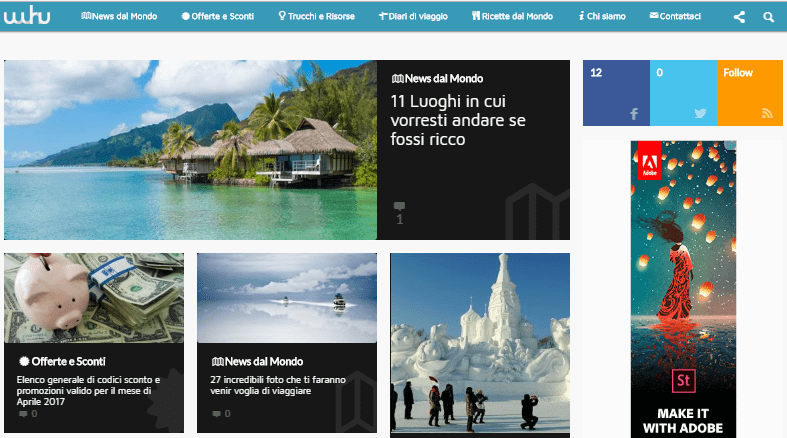This screenshot has width=787, height=438.
Task: Open article '11 Luoghi in cui vorresti andare'
Action: click(x=458, y=120)
